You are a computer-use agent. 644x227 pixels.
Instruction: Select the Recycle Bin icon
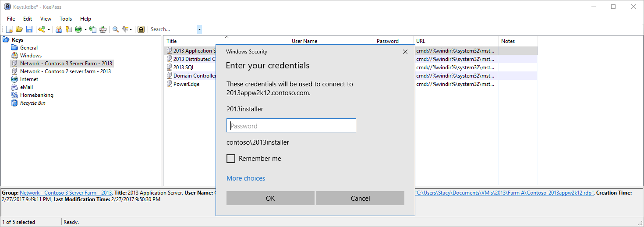(x=14, y=103)
